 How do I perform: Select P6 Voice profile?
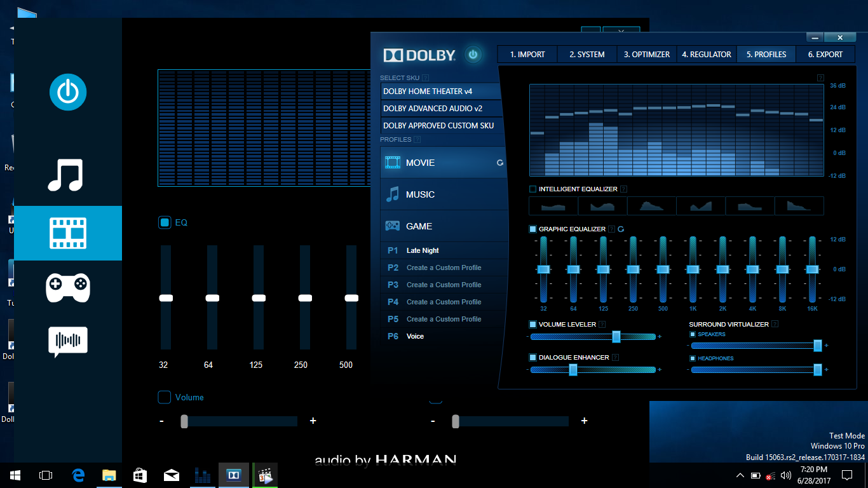pyautogui.click(x=444, y=336)
